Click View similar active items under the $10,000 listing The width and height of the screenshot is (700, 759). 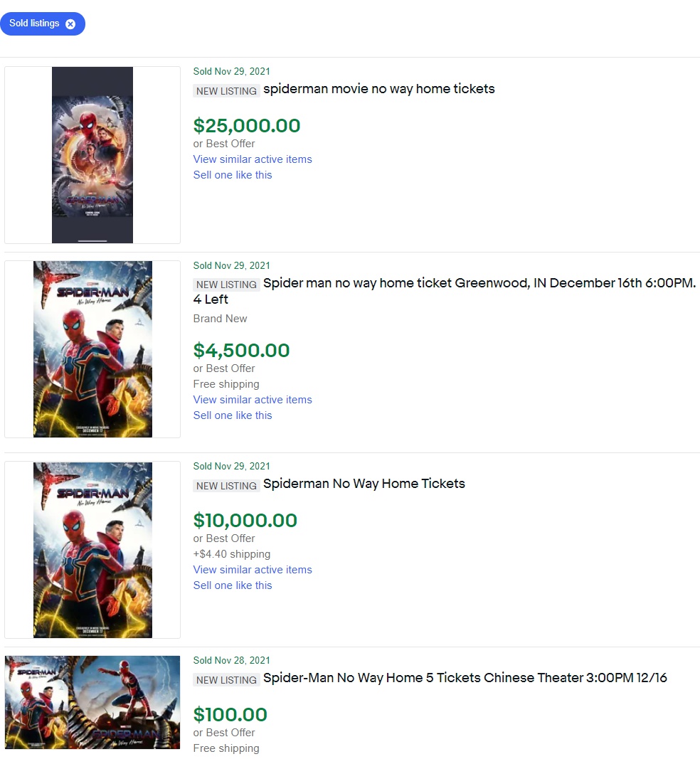pos(253,570)
